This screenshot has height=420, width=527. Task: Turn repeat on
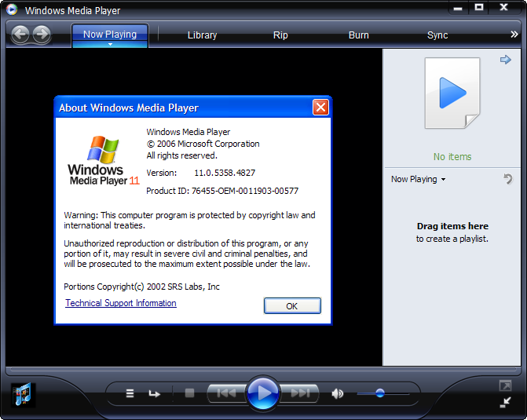[154, 393]
